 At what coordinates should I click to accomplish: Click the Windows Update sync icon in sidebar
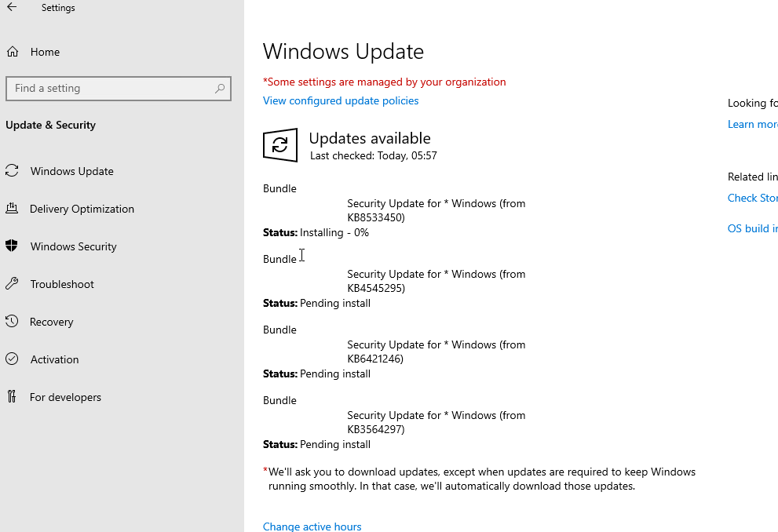12,171
